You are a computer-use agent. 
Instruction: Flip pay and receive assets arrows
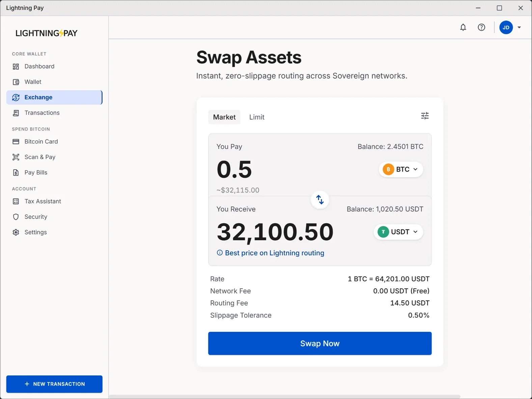point(320,200)
